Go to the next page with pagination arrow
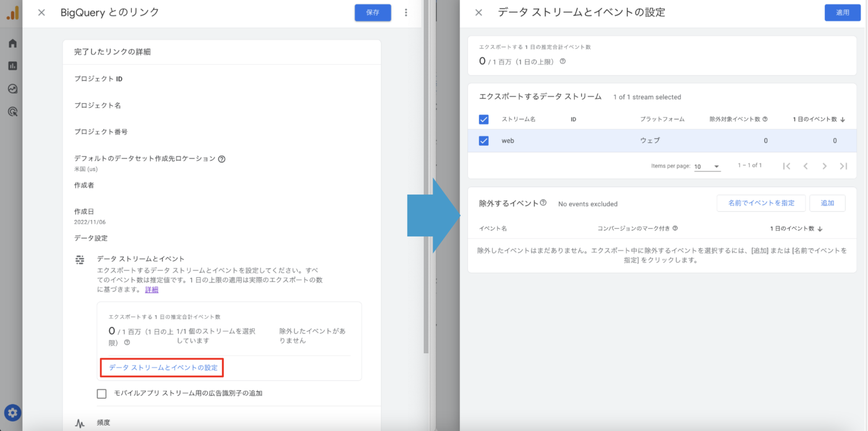Viewport: 868px width, 431px height. tap(825, 166)
